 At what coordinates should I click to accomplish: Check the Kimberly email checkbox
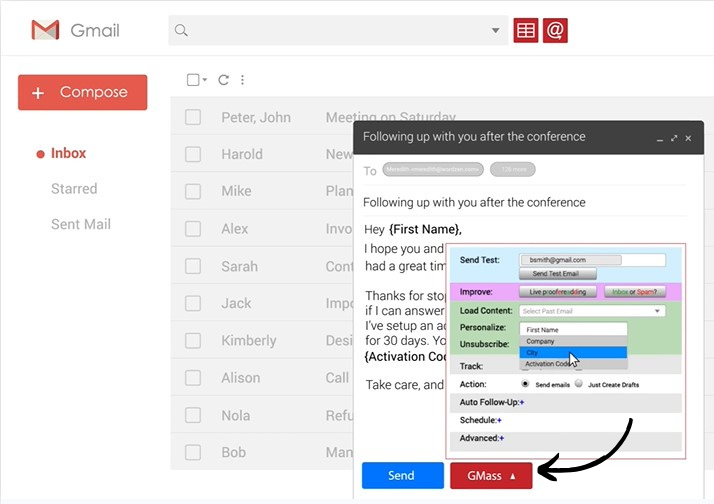coord(193,341)
